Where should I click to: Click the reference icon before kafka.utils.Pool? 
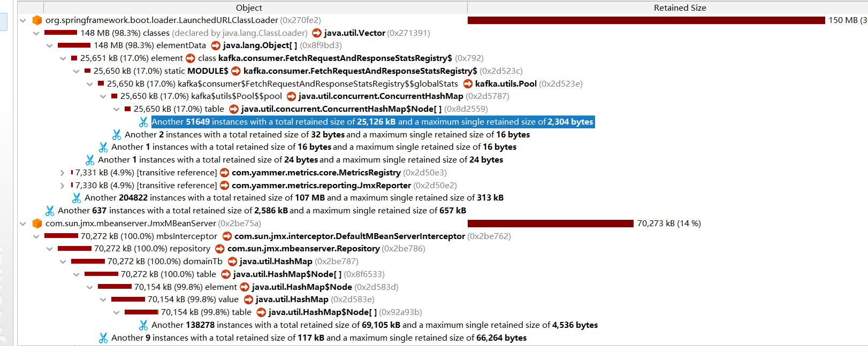pyautogui.click(x=468, y=84)
